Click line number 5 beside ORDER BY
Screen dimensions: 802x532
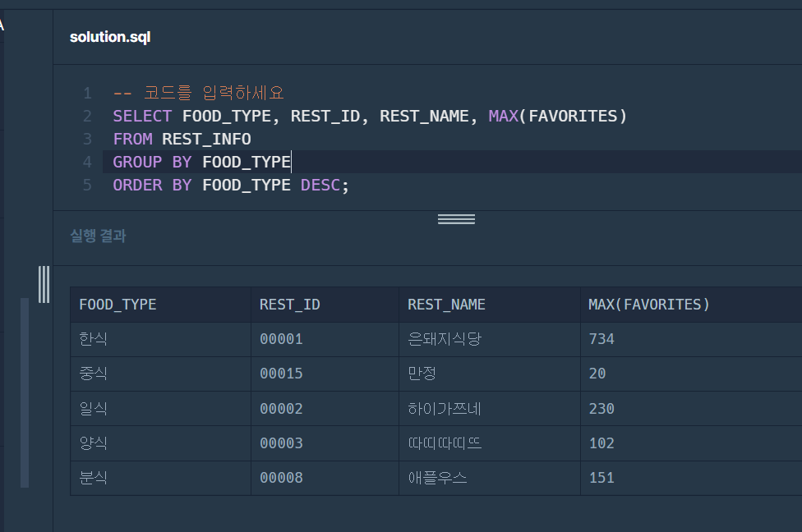click(86, 185)
